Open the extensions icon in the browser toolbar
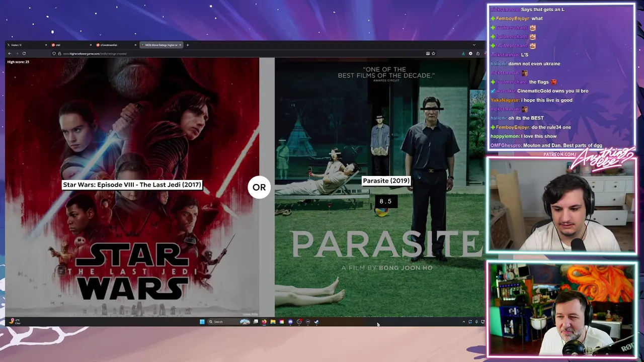The width and height of the screenshot is (644, 362). pyautogui.click(x=478, y=53)
